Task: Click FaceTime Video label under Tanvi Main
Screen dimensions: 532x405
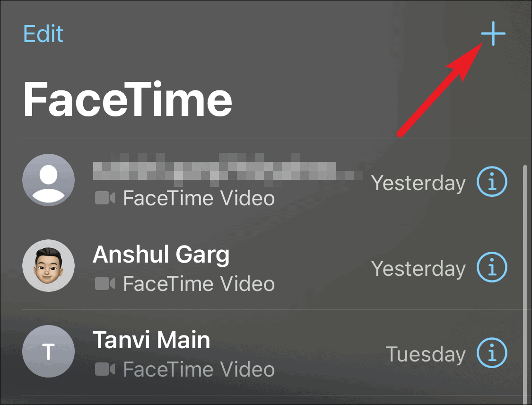Action: [199, 369]
